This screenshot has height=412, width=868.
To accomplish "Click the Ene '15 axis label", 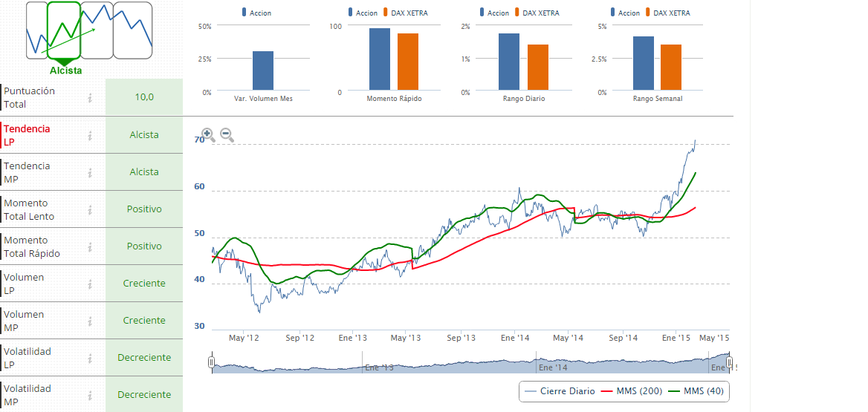I will point(676,337).
